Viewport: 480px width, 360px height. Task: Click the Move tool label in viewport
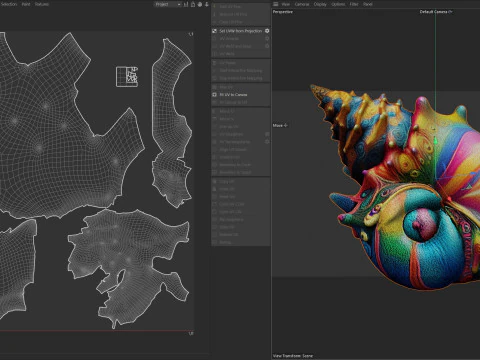(280, 125)
